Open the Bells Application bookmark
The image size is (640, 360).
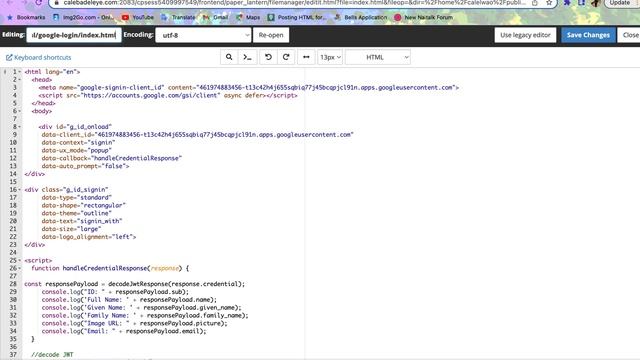[x=361, y=18]
